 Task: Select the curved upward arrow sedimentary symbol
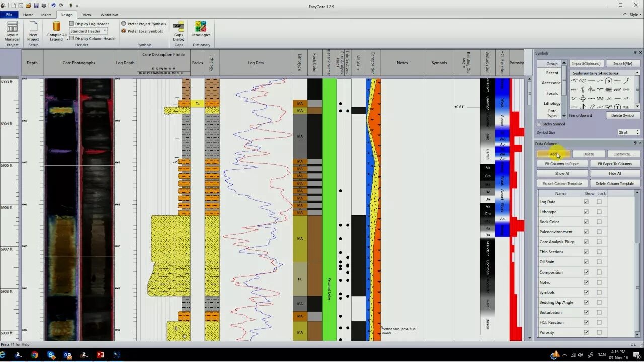(627, 80)
